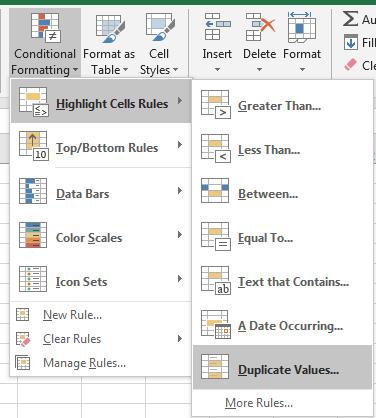Choose Text that Contains... rule
This screenshot has height=418, width=376.
[x=282, y=281]
